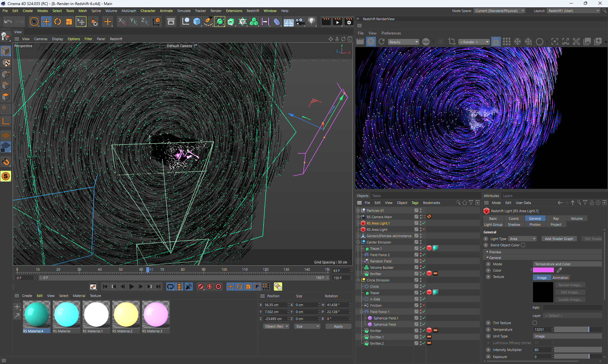608x364 pixels.
Task: Open the MoGraph menu
Action: click(x=129, y=11)
